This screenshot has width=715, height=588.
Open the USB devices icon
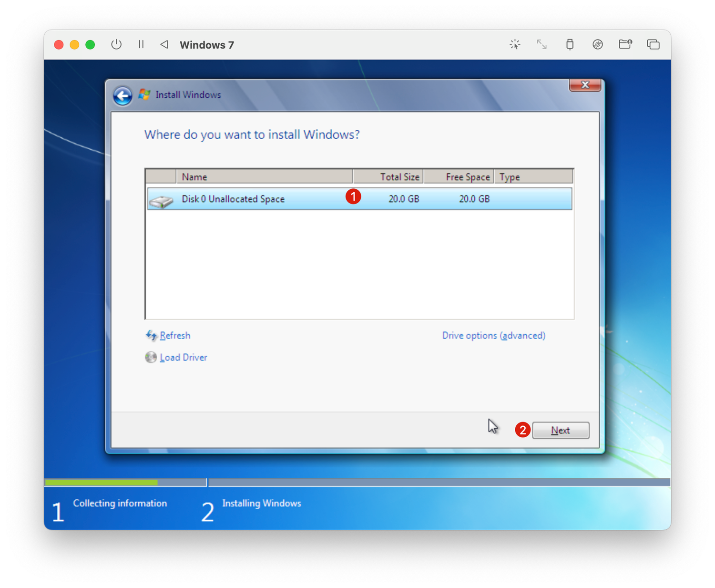point(570,44)
